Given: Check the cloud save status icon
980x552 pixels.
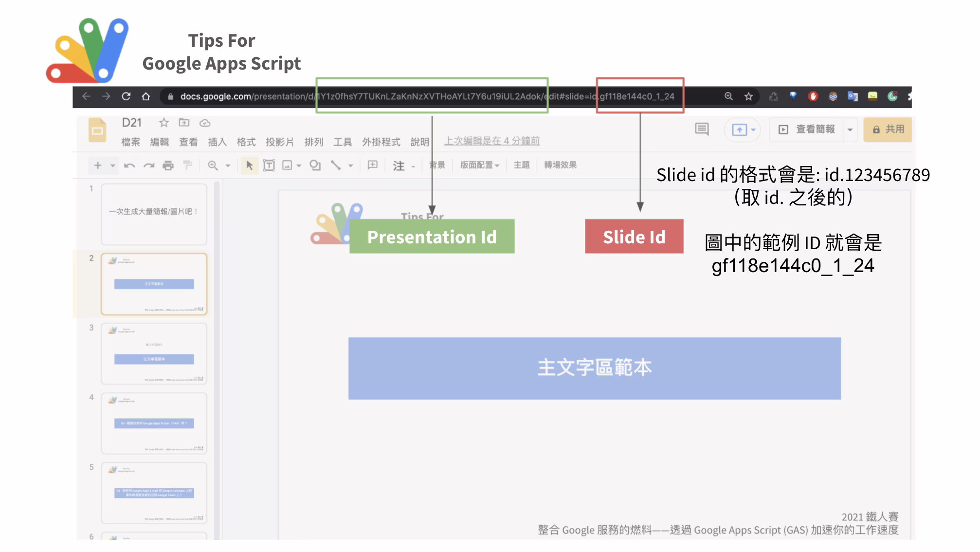Looking at the screenshot, I should pyautogui.click(x=205, y=123).
